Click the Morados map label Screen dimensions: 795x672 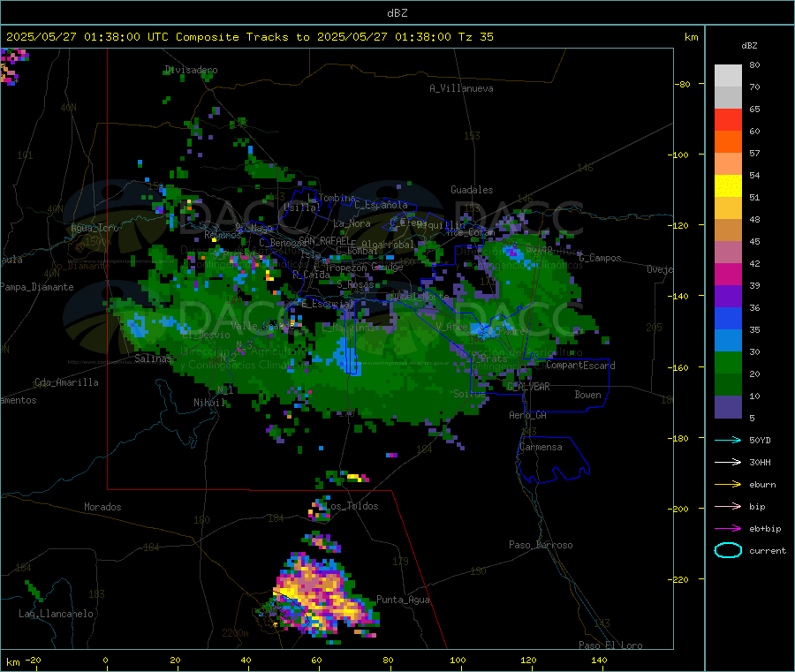(x=102, y=507)
